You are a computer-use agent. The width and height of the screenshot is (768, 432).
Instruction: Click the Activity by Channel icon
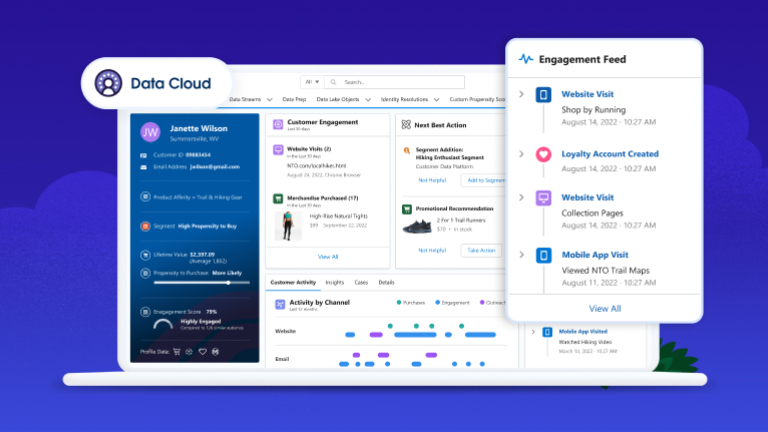280,305
